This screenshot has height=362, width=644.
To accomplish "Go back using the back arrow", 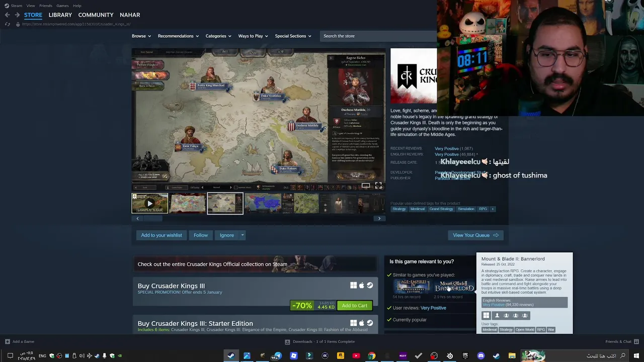I will [7, 15].
